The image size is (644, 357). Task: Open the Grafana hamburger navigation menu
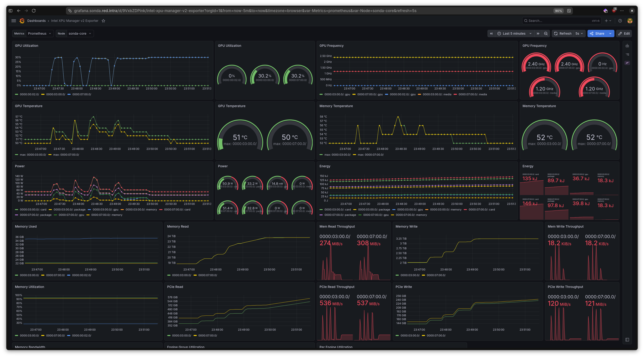[x=14, y=21]
